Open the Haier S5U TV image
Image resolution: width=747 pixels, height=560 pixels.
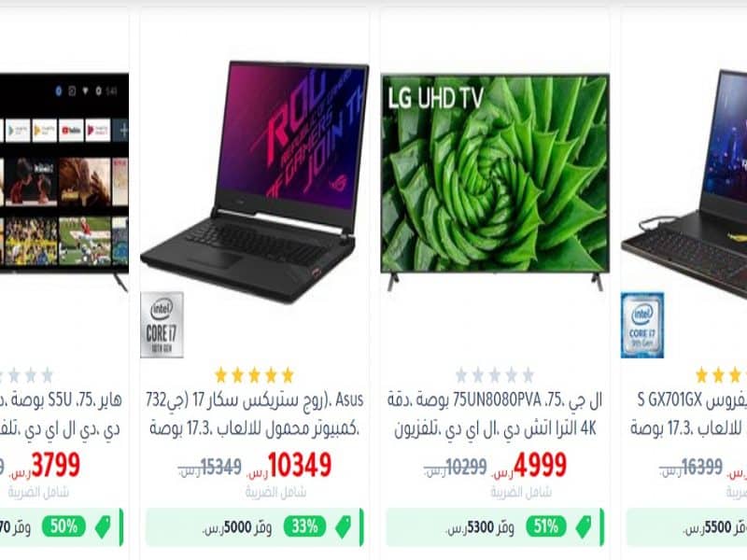[x=64, y=182]
